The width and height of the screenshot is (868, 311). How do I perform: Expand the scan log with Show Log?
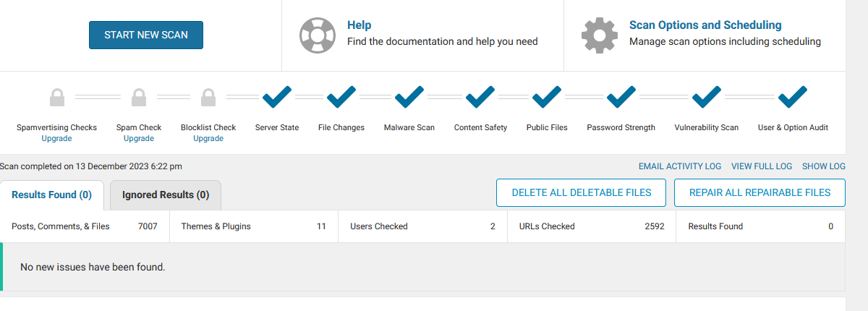pos(824,166)
